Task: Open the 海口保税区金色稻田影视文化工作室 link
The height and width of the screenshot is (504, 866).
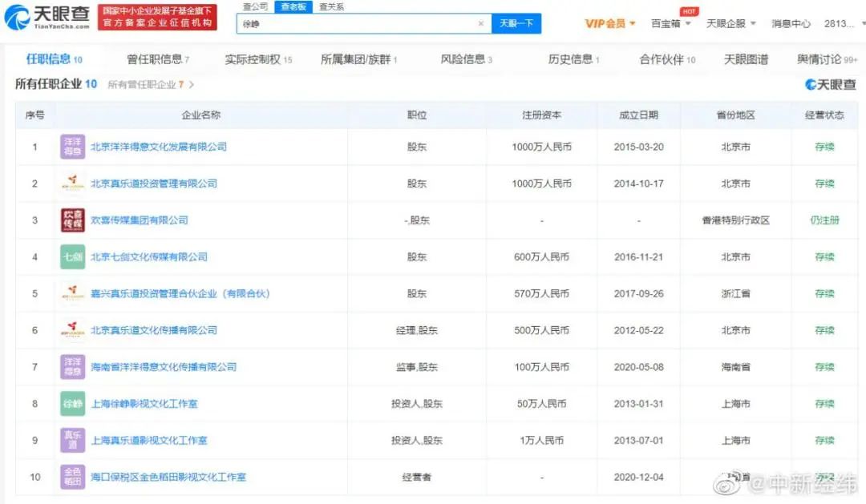Action: point(168,477)
